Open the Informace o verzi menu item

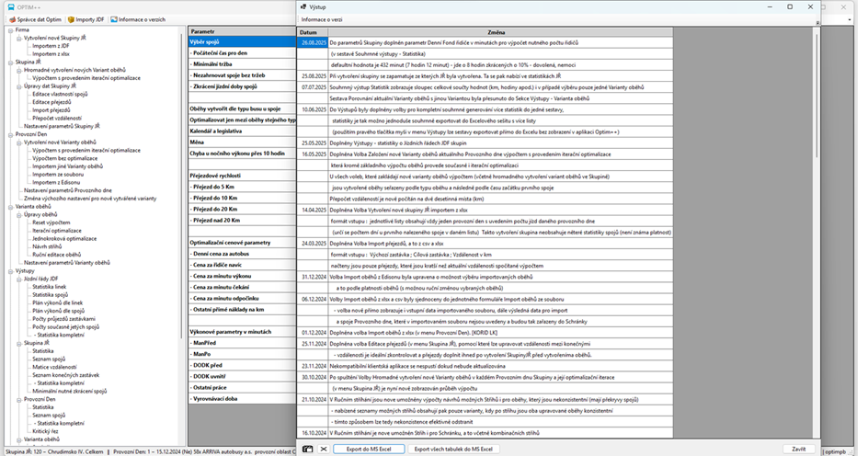pyautogui.click(x=324, y=18)
